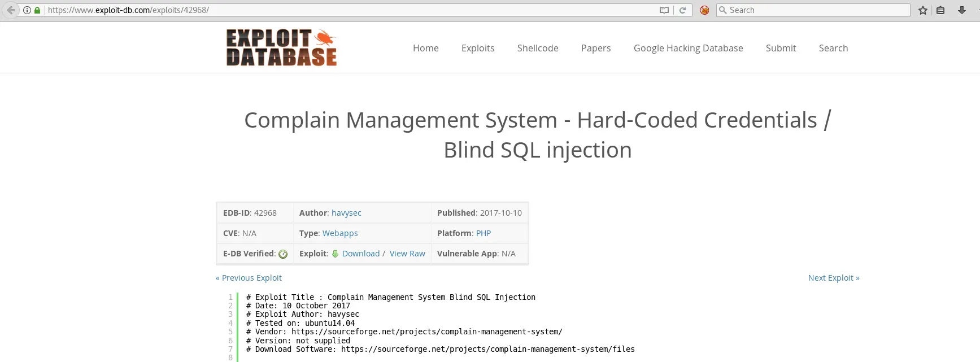Viewport: 980px width, 362px height.
Task: Open author havysec link
Action: [346, 213]
